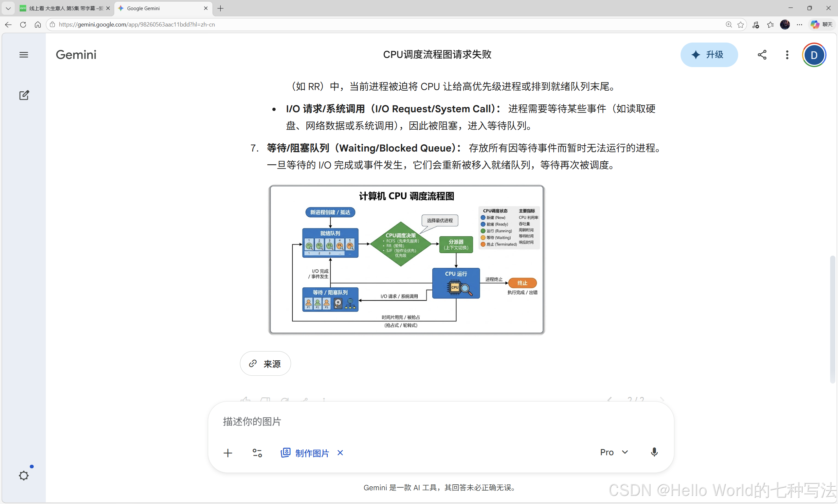Open the Gemini hamburger main menu
The height and width of the screenshot is (504, 838).
click(24, 55)
